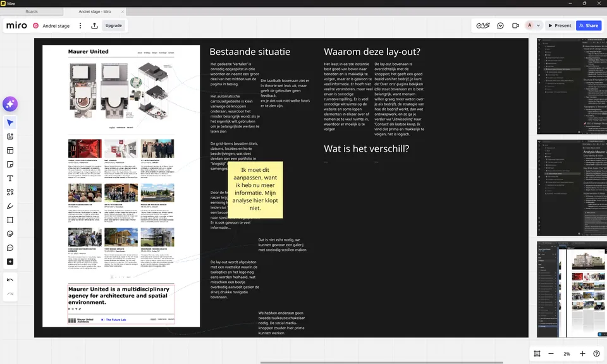The width and height of the screenshot is (607, 364).
Task: Open the Miro AI sparkle assistant
Action: coord(10,104)
